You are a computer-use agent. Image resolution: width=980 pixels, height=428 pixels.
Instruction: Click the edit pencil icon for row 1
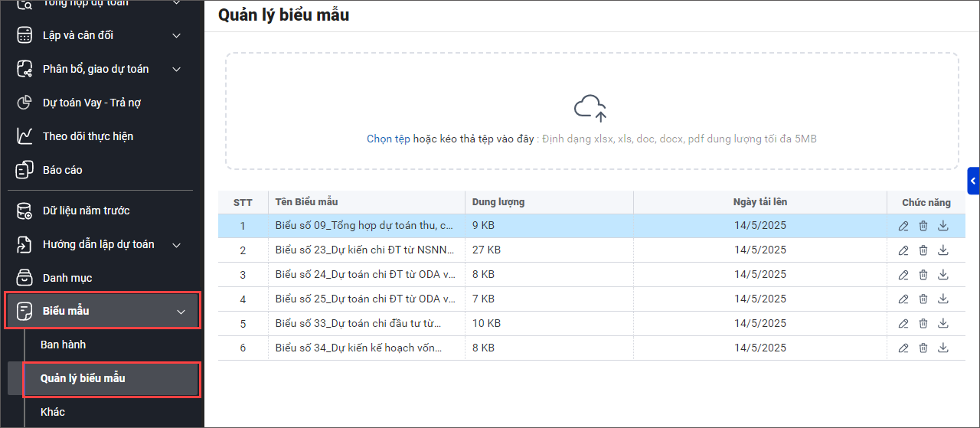tap(903, 226)
